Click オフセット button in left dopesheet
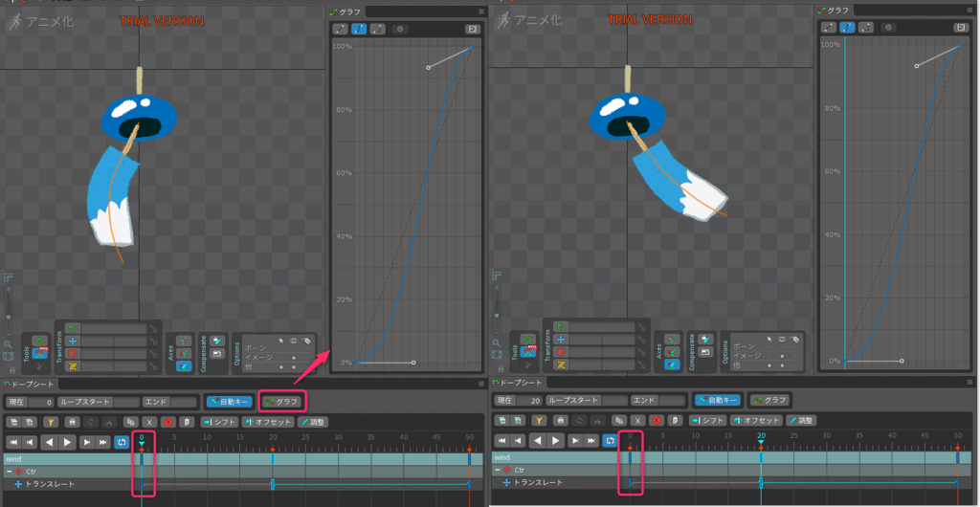The height and width of the screenshot is (507, 980). pos(268,422)
